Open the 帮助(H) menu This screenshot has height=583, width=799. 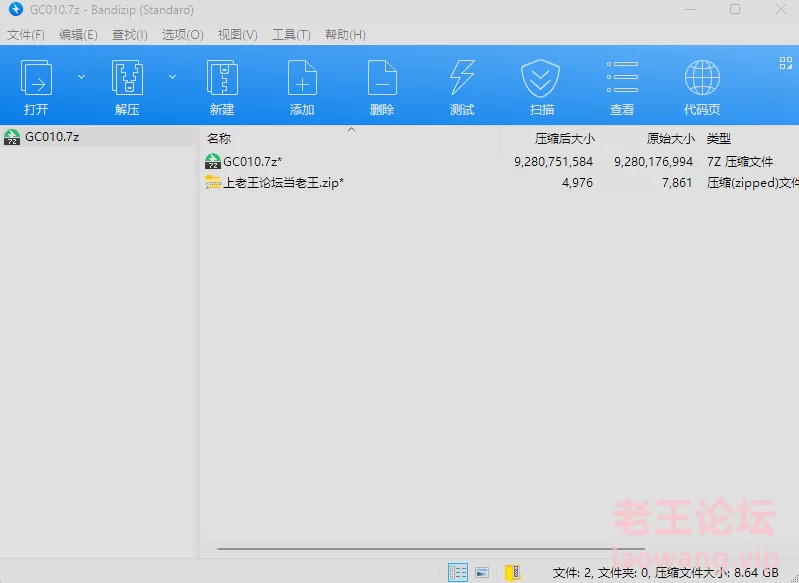pos(345,35)
